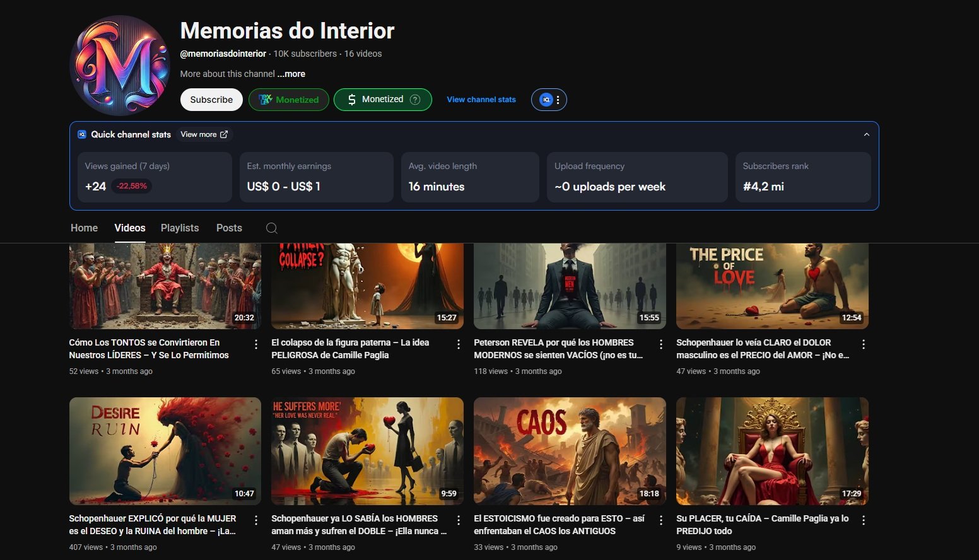Click the question mark icon on Monetized badge
Screen dimensions: 979x560
click(415, 100)
